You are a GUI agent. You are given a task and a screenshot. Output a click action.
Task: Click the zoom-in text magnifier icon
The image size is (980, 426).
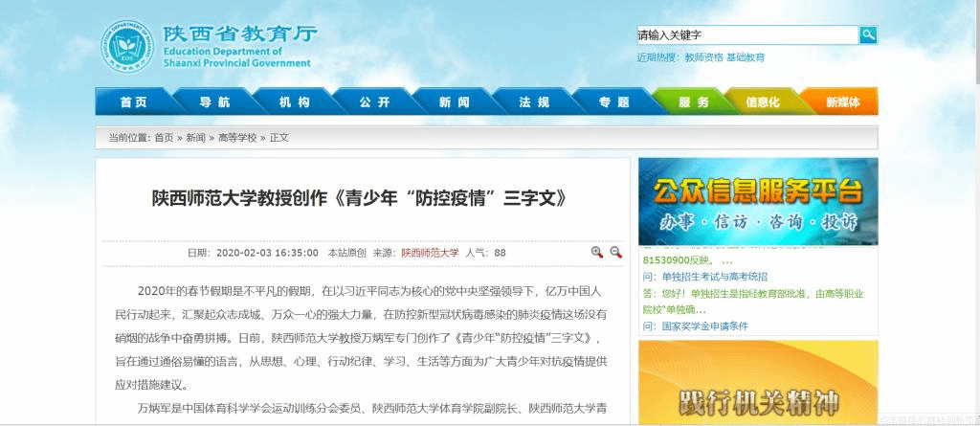pos(597,252)
